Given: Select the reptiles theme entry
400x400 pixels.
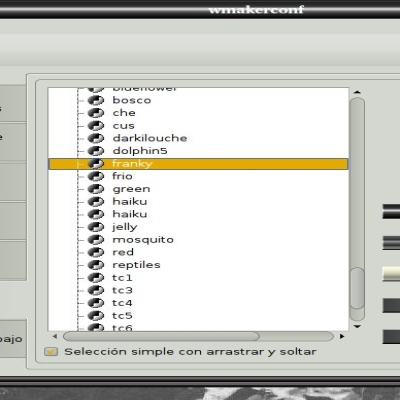Looking at the screenshot, I should coord(136,265).
